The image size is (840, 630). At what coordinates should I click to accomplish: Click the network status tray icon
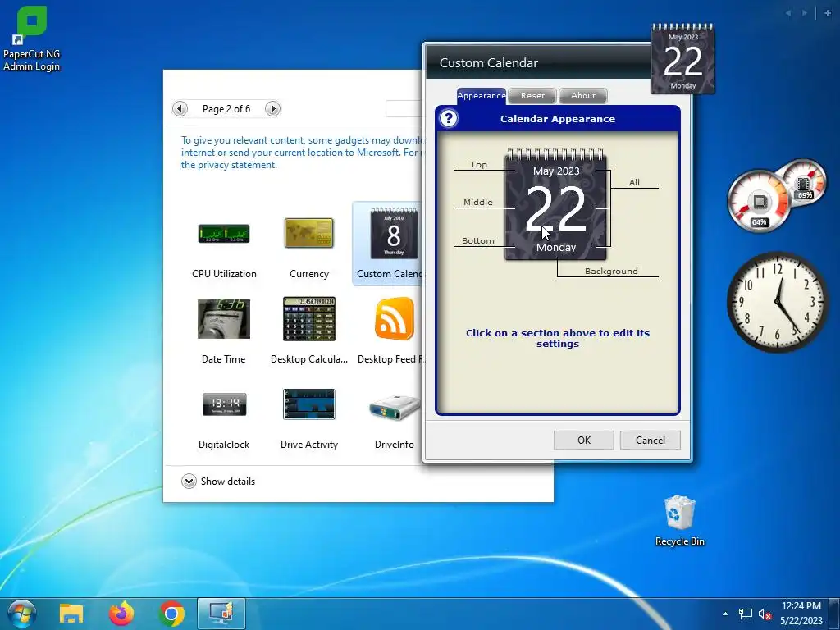745,614
